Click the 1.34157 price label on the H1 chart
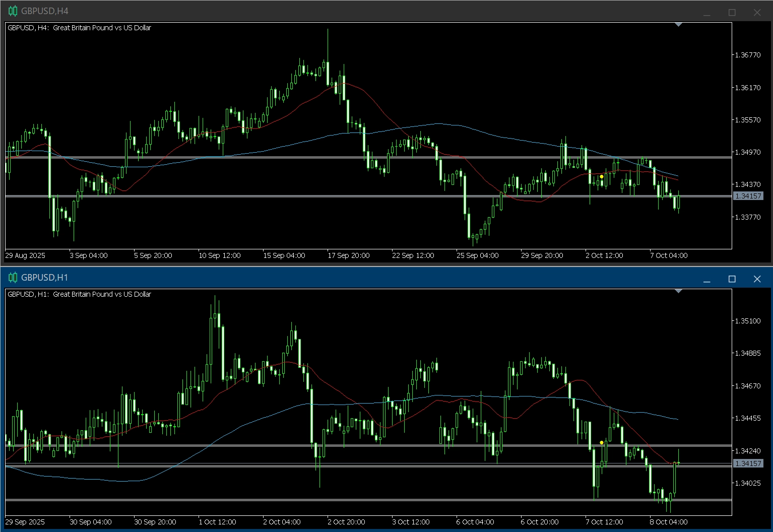The image size is (773, 532). [748, 463]
